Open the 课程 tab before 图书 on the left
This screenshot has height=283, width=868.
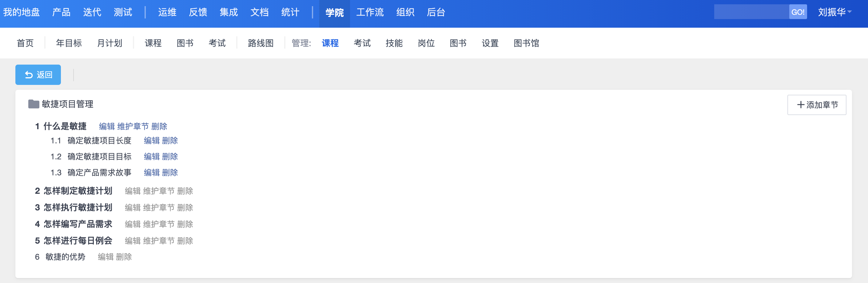click(x=153, y=43)
